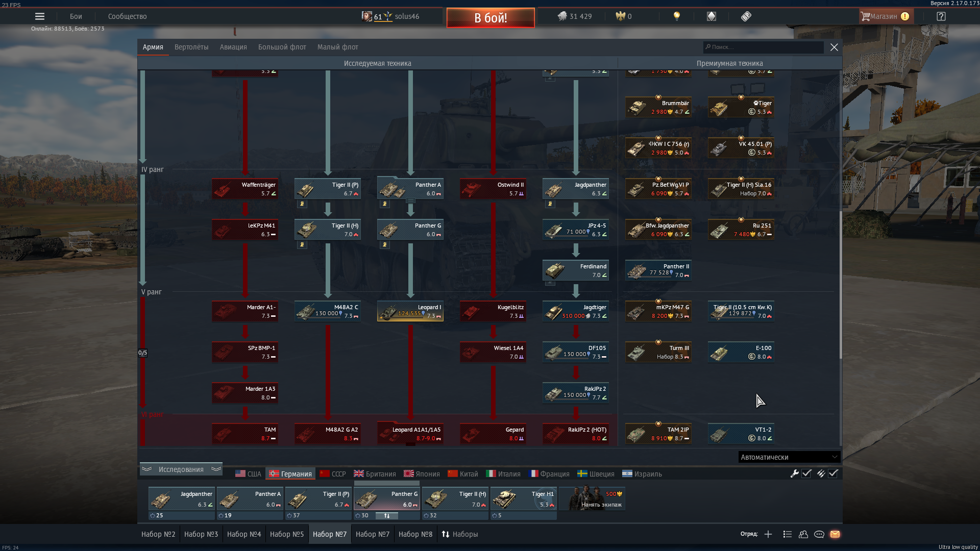Open the contacts friends icon
980x551 pixels.
click(803, 534)
